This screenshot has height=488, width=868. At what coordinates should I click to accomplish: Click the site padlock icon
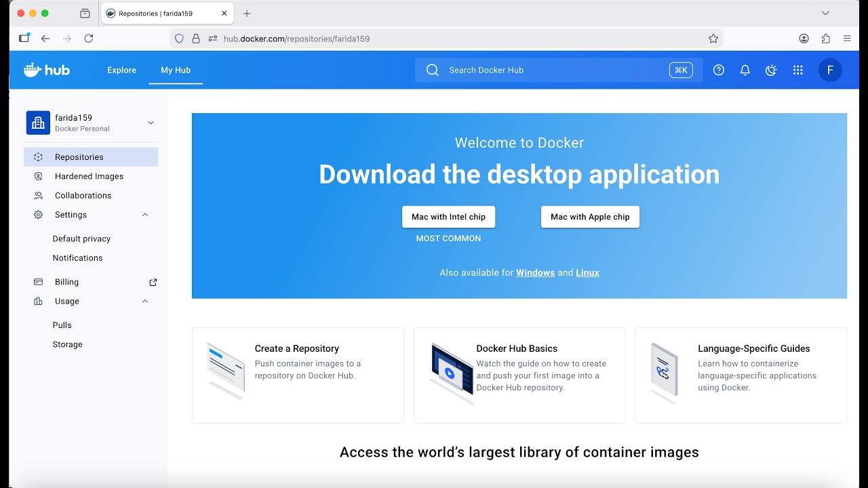[x=196, y=39]
